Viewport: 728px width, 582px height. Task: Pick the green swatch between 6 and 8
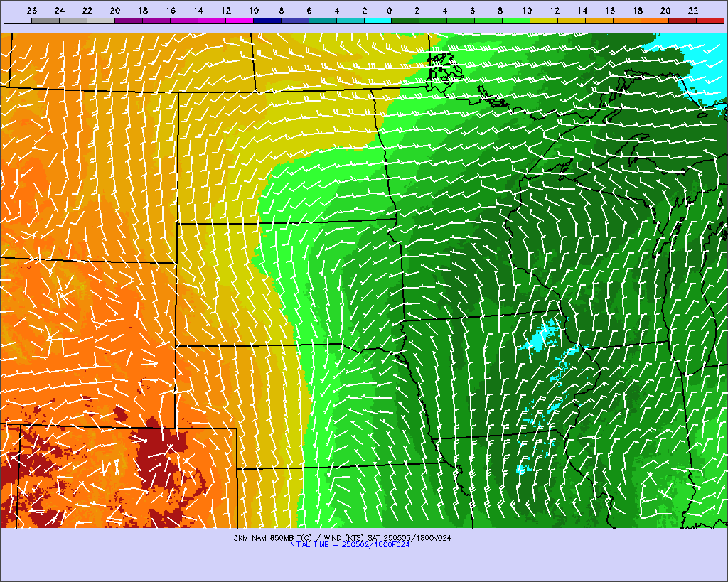(489, 21)
